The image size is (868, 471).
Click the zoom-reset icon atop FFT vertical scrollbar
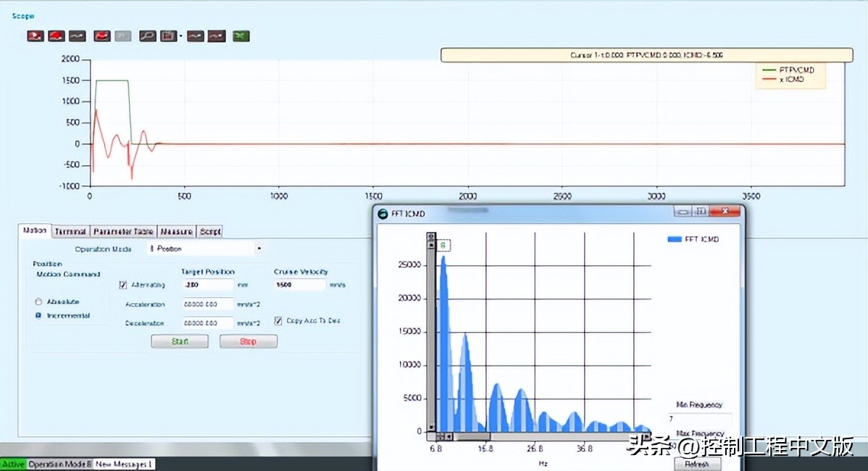pos(431,237)
